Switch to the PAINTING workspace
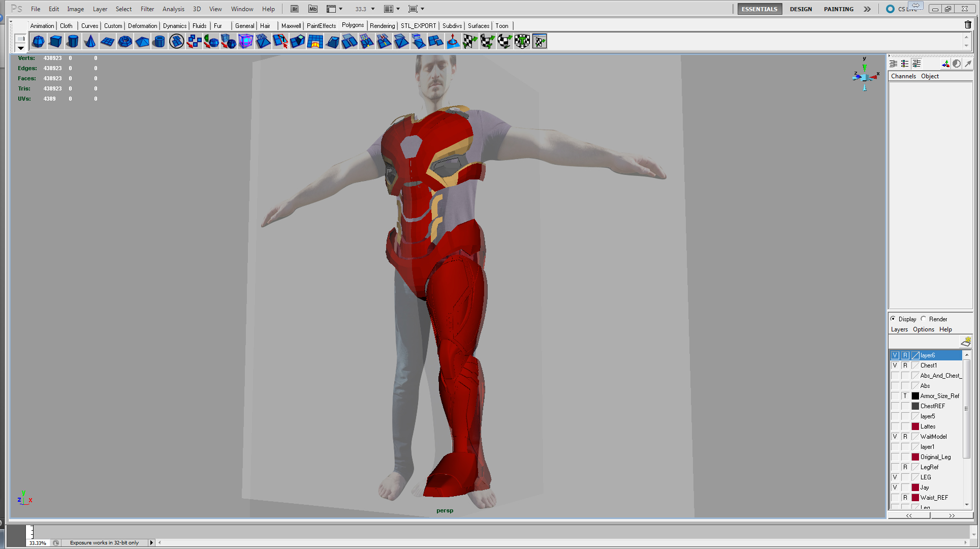The width and height of the screenshot is (980, 549). 839,9
